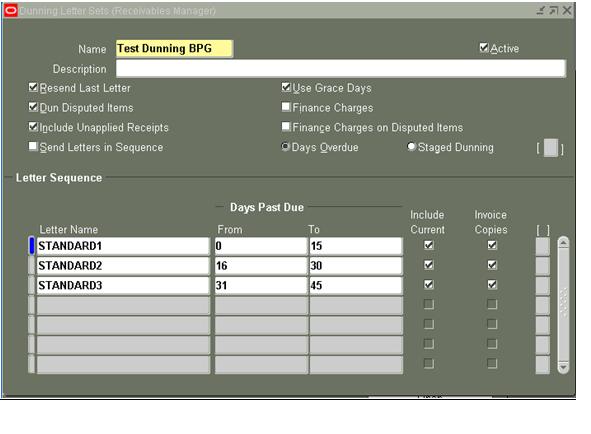591x434 pixels.
Task: Toggle Include Unapplied Receipts checkbox
Action: coord(34,127)
